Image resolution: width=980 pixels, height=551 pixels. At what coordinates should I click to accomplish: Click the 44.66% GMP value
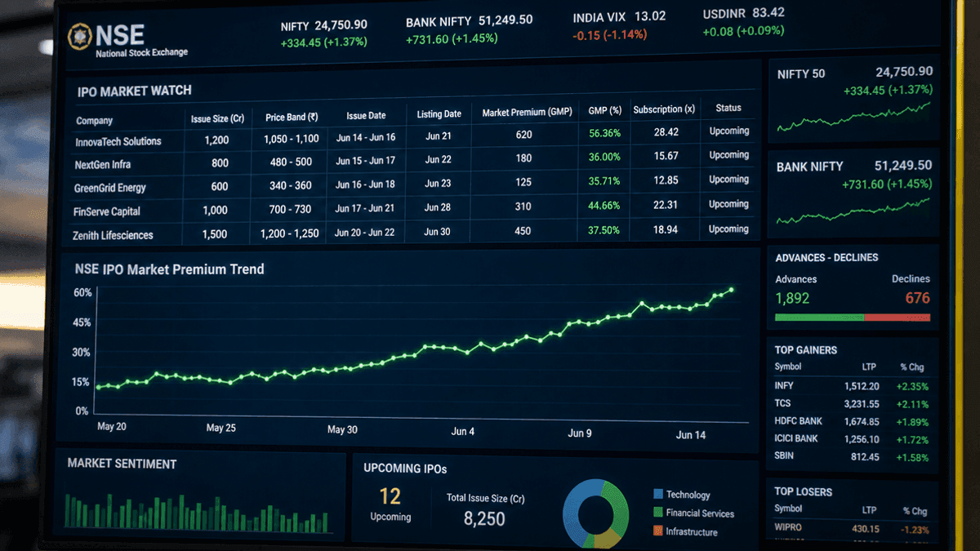click(604, 205)
